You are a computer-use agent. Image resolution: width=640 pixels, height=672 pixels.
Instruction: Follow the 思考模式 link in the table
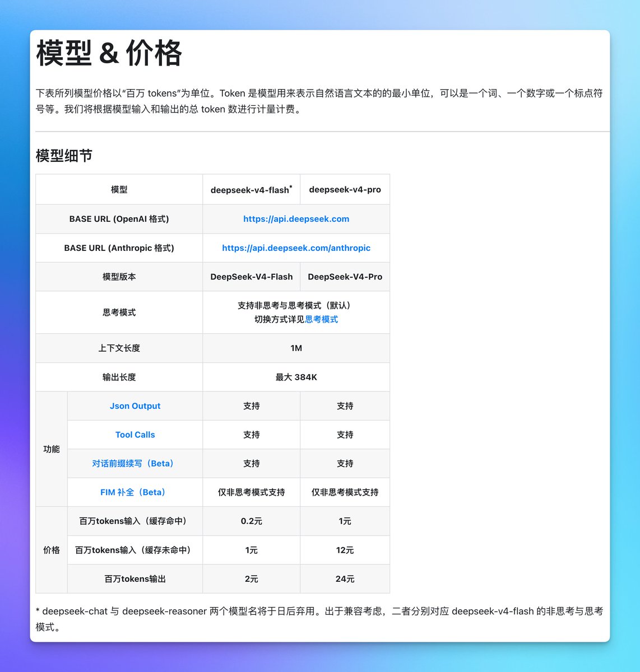[x=321, y=319]
